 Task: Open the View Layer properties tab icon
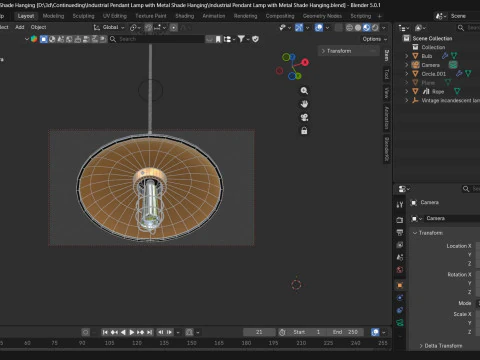pyautogui.click(x=400, y=245)
